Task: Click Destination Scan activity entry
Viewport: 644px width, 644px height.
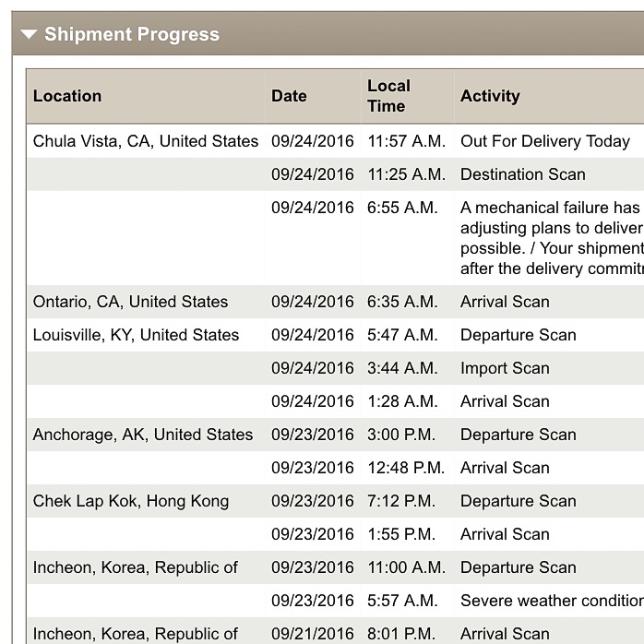Action: coord(523,174)
